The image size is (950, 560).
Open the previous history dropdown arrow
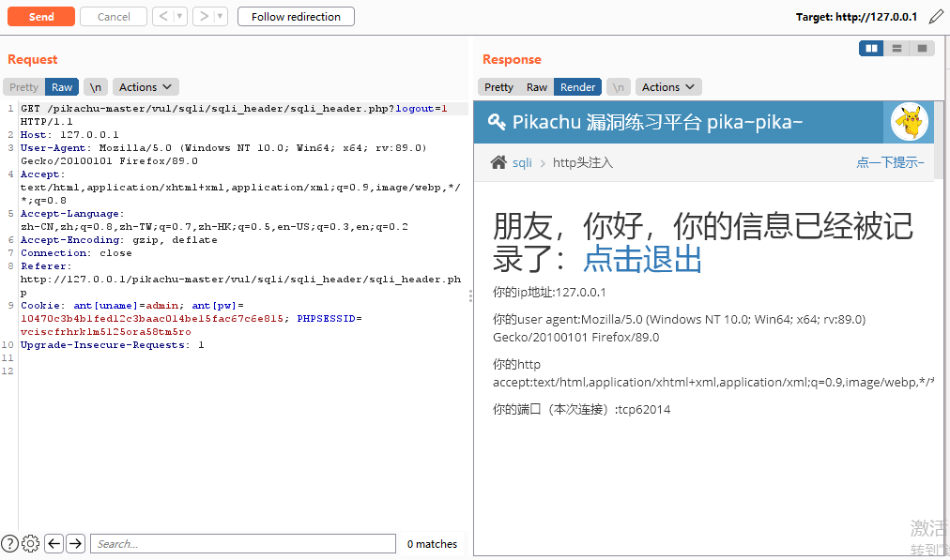pyautogui.click(x=180, y=16)
